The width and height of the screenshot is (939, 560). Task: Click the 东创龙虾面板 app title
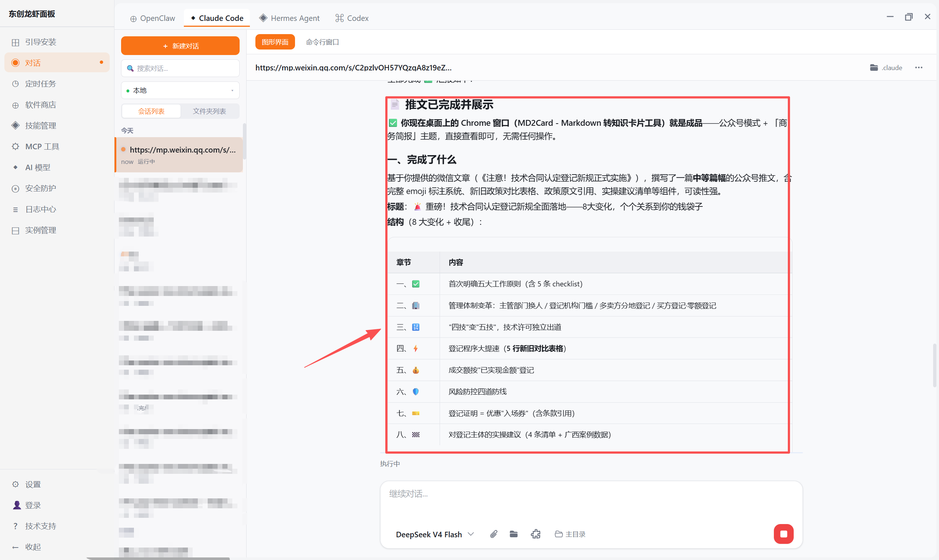coord(32,14)
